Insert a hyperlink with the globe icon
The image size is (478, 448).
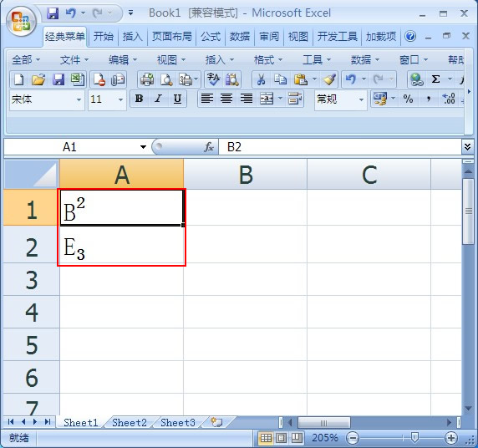click(416, 79)
